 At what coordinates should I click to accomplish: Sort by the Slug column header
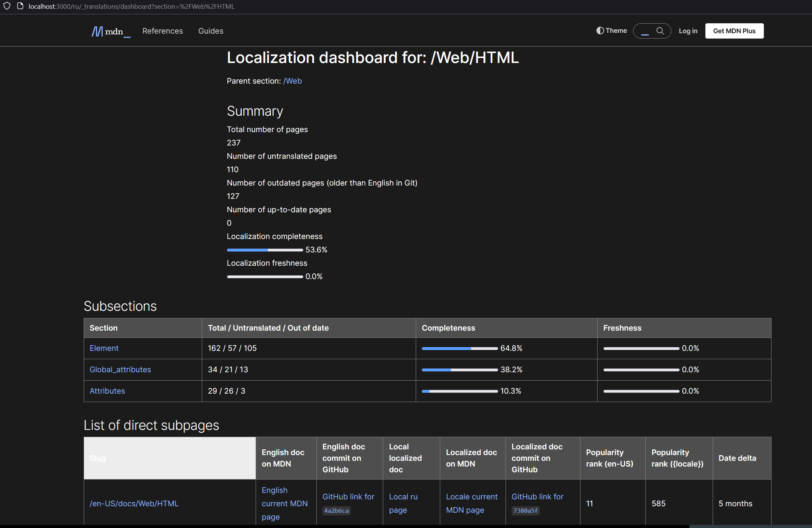click(x=170, y=458)
